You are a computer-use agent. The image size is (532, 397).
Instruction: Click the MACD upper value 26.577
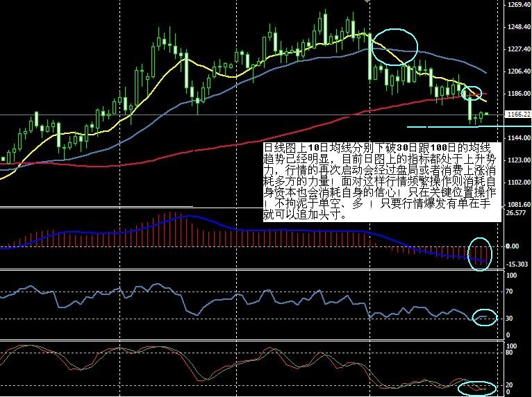click(516, 213)
